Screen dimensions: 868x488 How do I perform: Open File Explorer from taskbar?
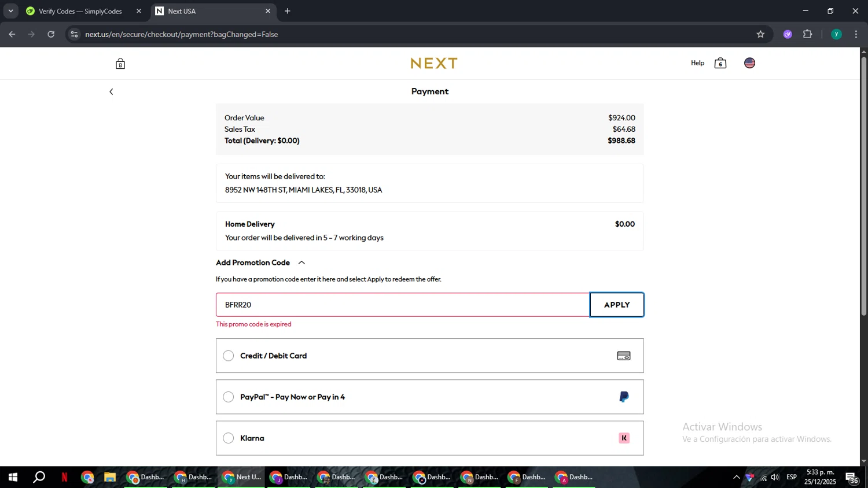point(110,477)
